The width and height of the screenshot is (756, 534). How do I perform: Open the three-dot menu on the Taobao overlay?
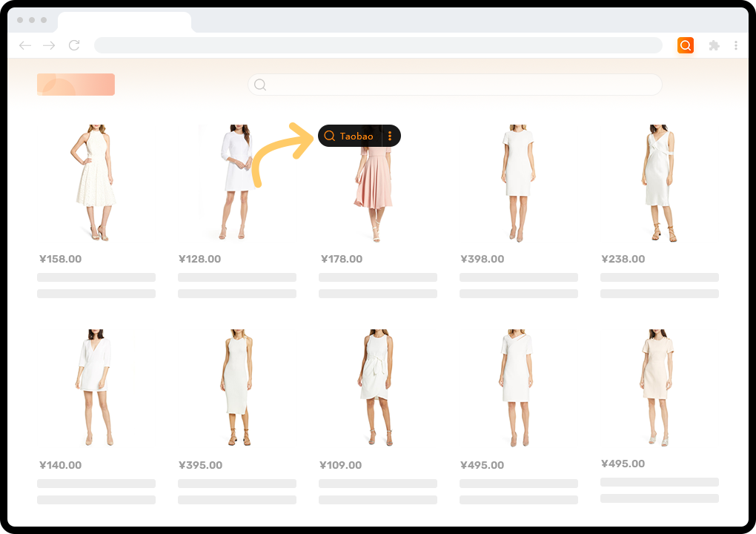pos(390,136)
